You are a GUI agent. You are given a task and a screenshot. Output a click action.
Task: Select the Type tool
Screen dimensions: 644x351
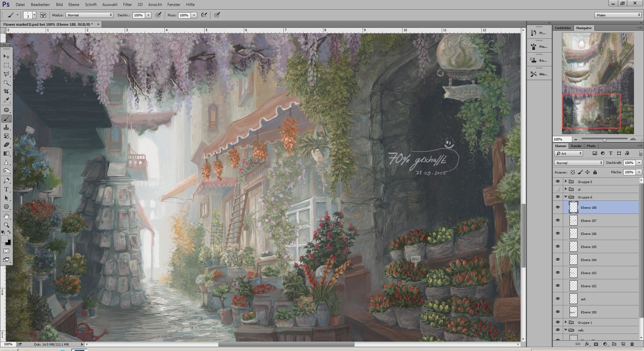tap(6, 189)
